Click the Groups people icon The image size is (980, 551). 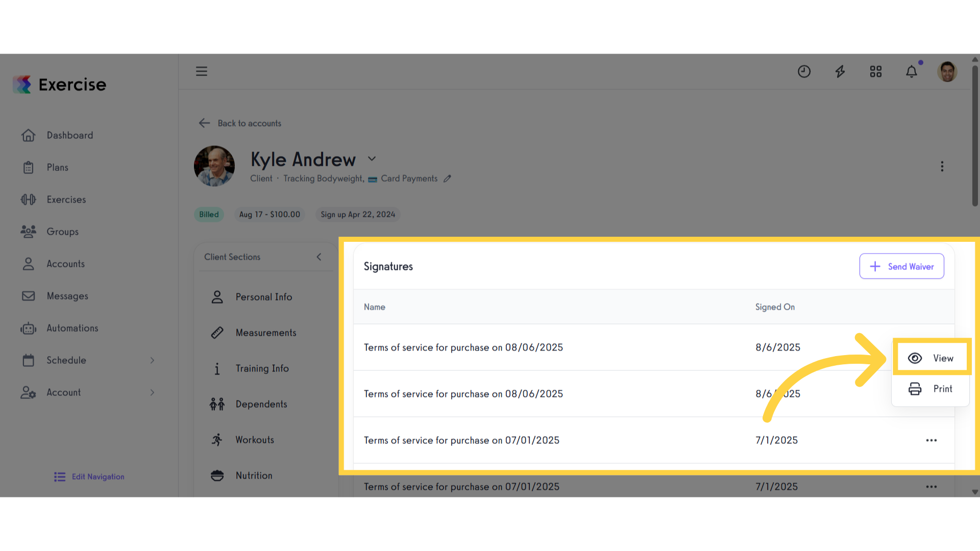pyautogui.click(x=29, y=232)
